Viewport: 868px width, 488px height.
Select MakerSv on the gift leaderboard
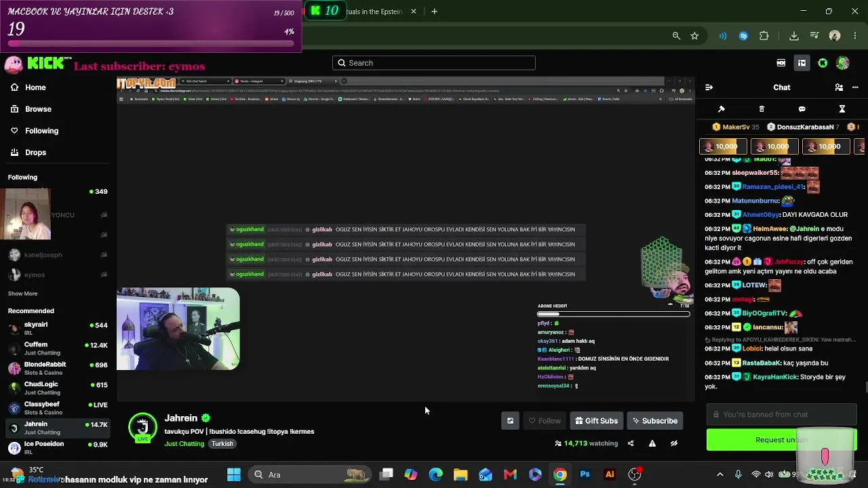point(736,127)
